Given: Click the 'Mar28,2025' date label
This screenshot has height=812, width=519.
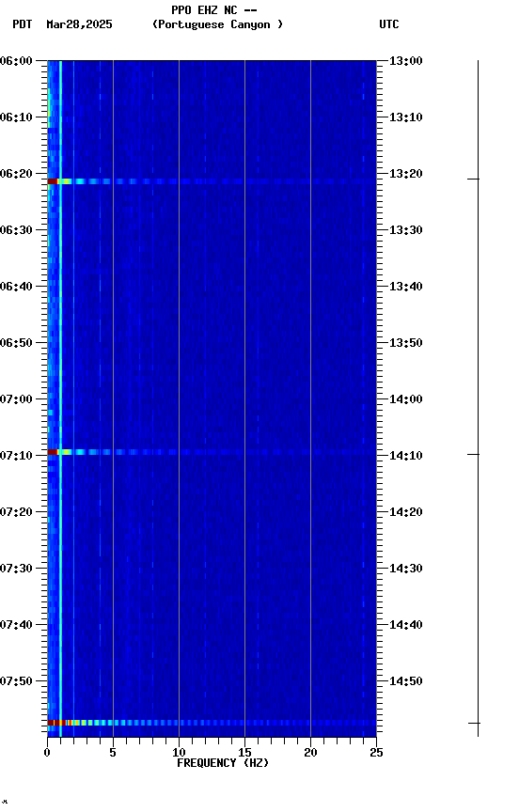Looking at the screenshot, I should 79,24.
